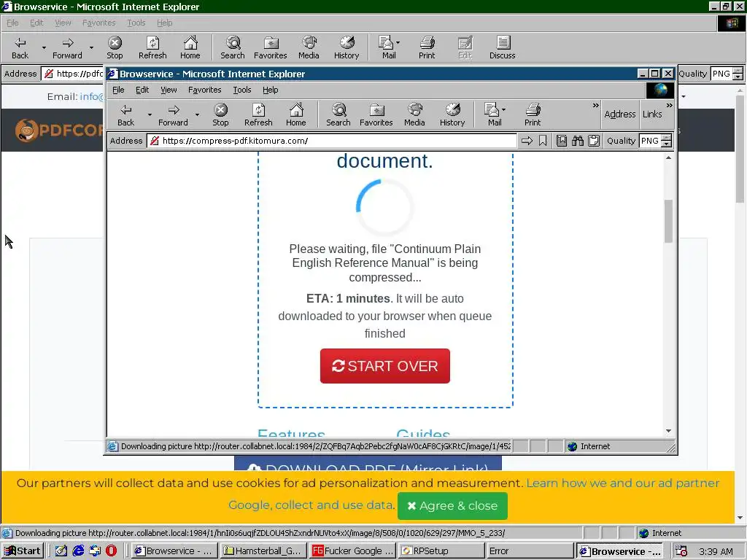Viewport: 747px width, 560px height.
Task: Open the Favorites menu in front window
Action: coord(205,90)
